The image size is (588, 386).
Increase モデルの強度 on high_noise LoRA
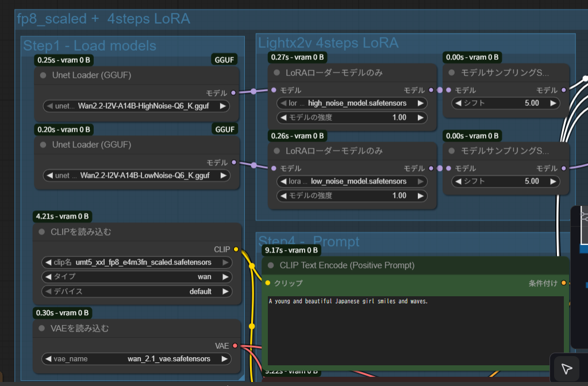[421, 117]
